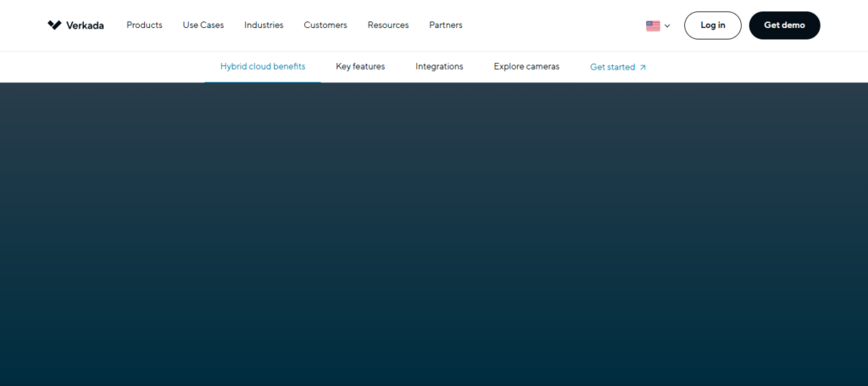This screenshot has height=386, width=868.
Task: Open the Industries menu
Action: point(264,25)
